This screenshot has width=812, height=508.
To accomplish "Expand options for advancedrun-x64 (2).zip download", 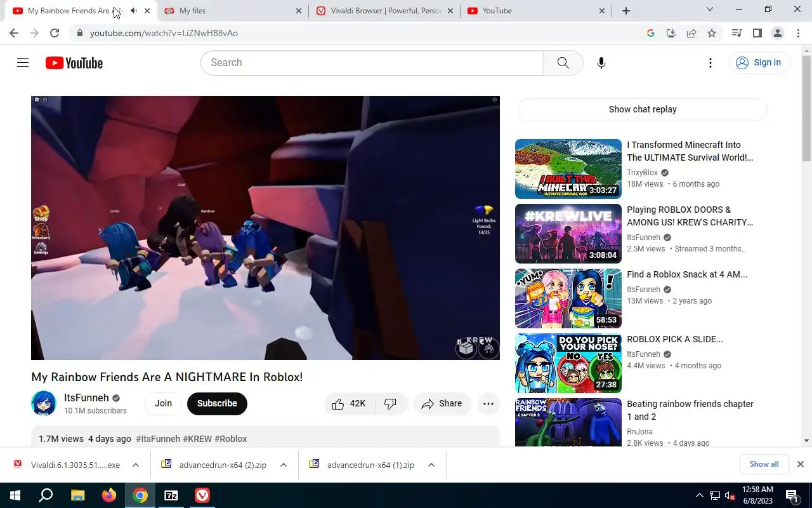I will coord(284,465).
